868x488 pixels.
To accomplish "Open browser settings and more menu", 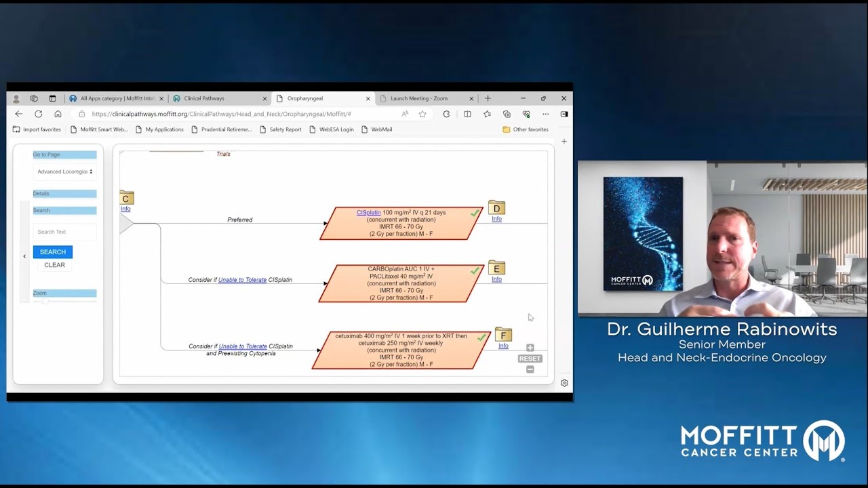I will [545, 114].
